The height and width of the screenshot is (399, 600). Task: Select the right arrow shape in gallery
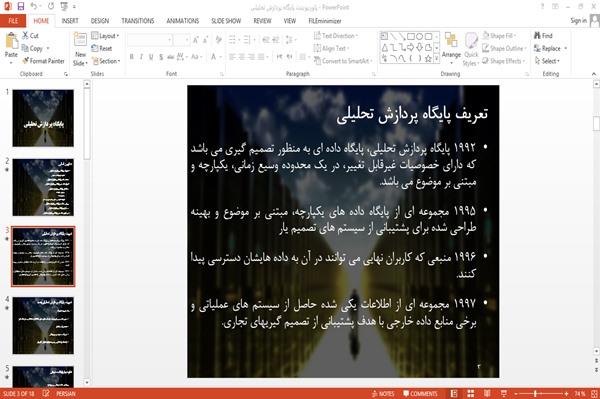point(411,47)
